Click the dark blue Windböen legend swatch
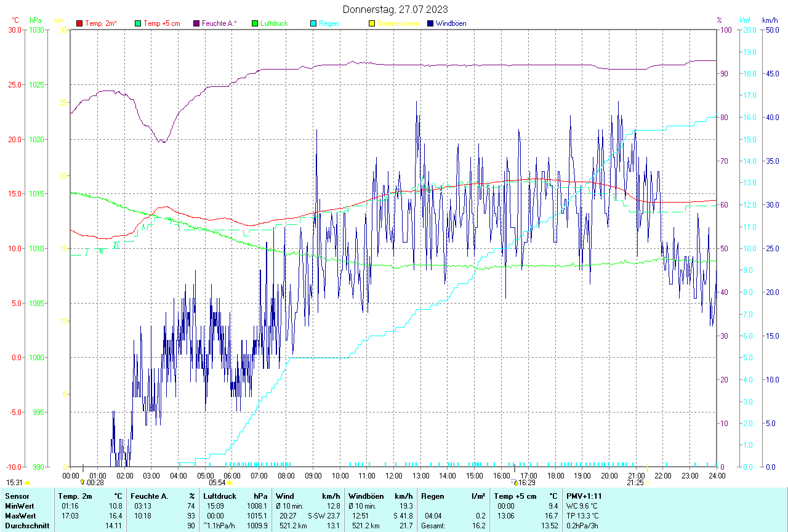Viewport: 788px width, 532px height. [430, 23]
